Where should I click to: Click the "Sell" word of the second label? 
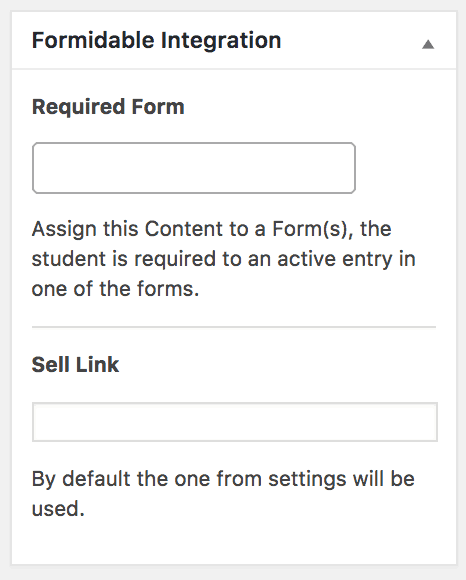click(50, 364)
